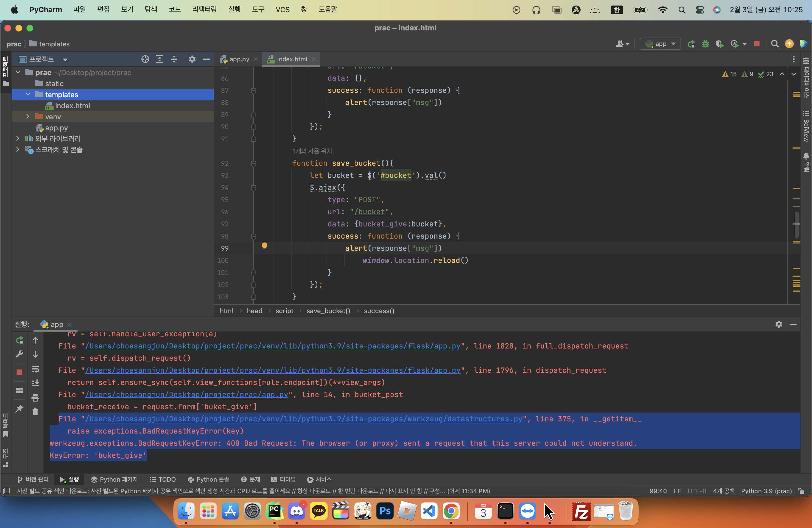Expand the venv folder
The image size is (812, 528).
point(28,117)
